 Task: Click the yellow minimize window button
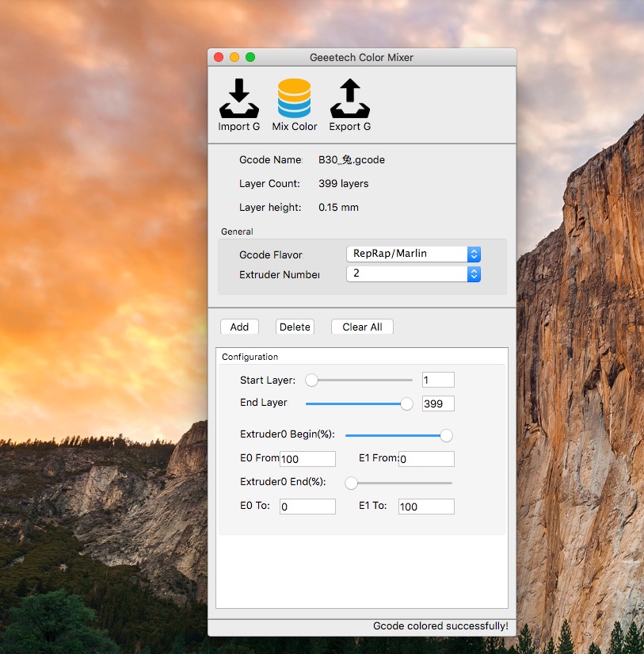click(x=234, y=57)
